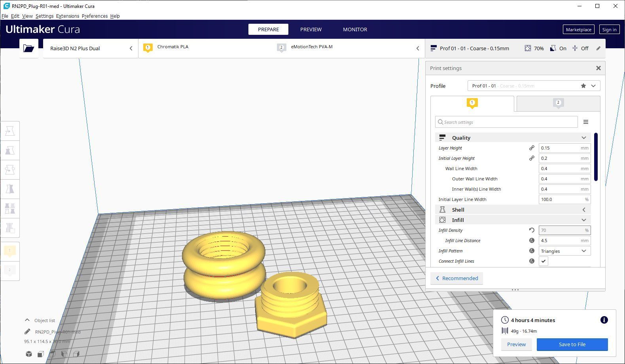This screenshot has width=625, height=364.
Task: Expand the Shell settings section
Action: click(513, 210)
